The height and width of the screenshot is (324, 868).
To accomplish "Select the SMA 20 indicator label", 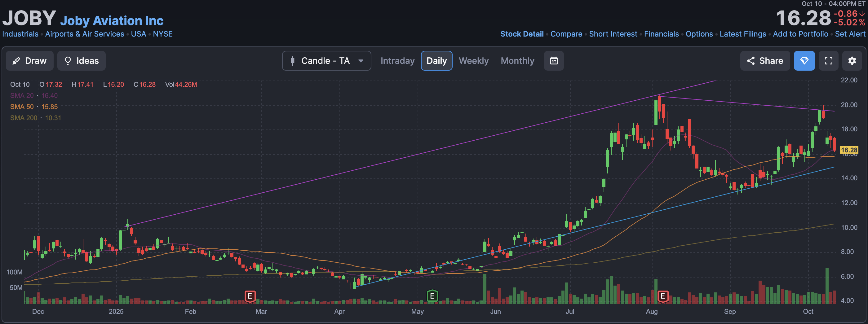I will coord(22,96).
